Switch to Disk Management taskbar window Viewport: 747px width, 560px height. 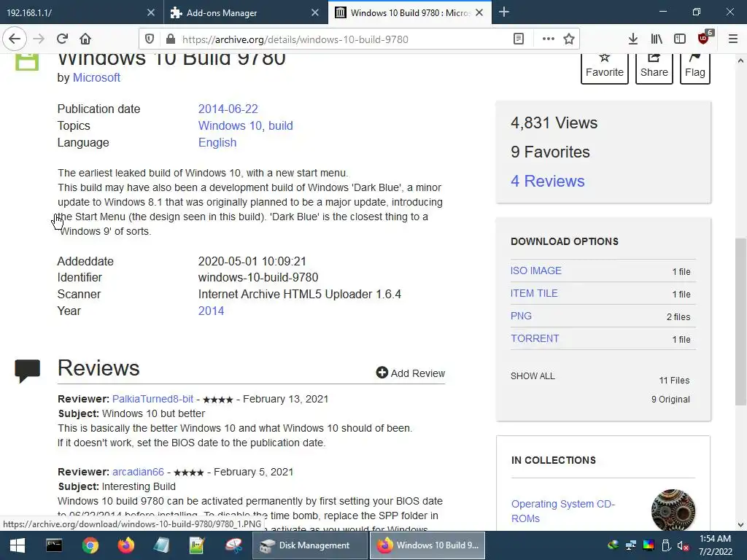click(309, 545)
